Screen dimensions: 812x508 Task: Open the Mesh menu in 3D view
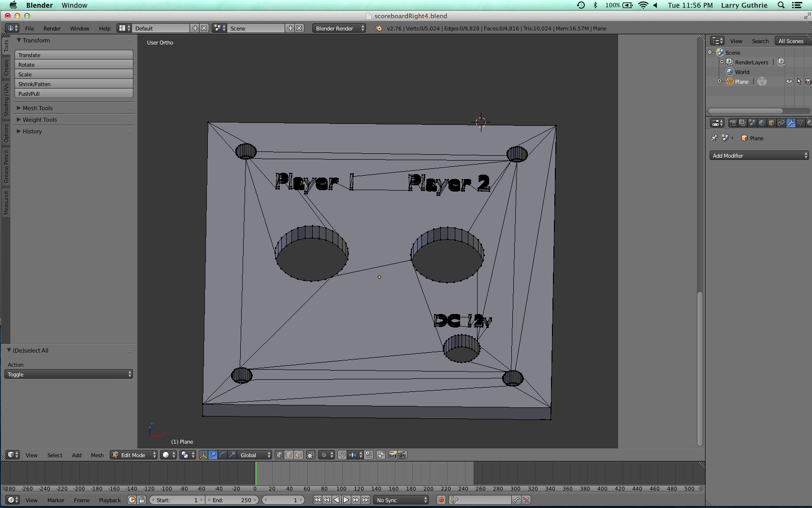pos(97,455)
